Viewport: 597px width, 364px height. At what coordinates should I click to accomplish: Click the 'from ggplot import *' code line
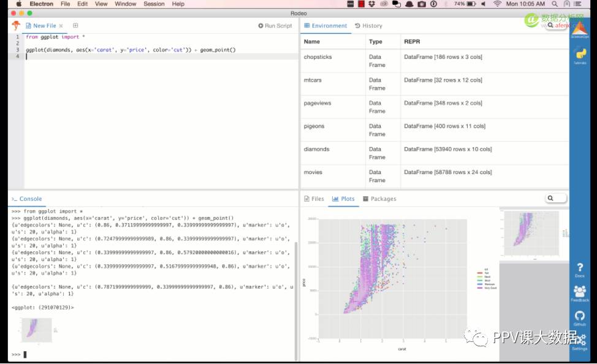pyautogui.click(x=55, y=37)
